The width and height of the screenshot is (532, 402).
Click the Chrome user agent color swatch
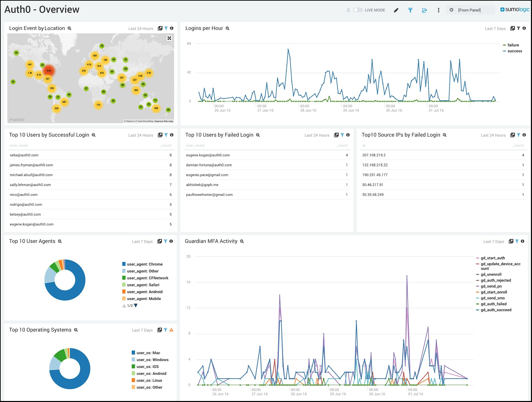[124, 264]
